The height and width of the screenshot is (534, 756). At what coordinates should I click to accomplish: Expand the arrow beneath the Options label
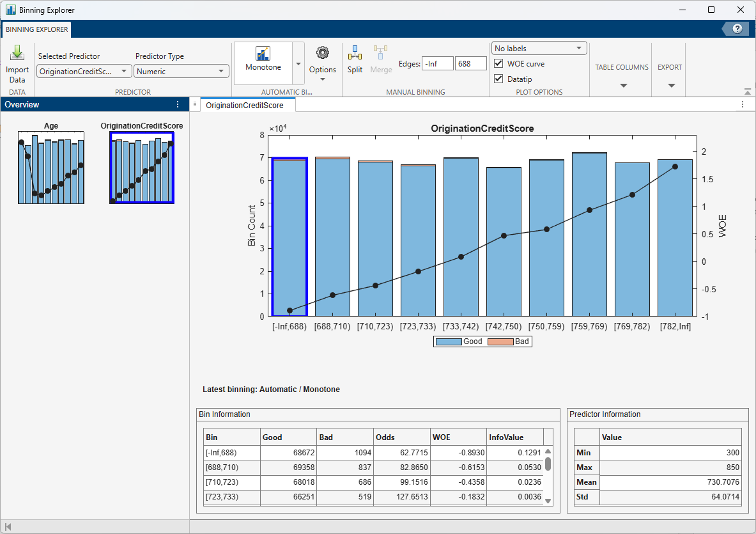pyautogui.click(x=323, y=79)
